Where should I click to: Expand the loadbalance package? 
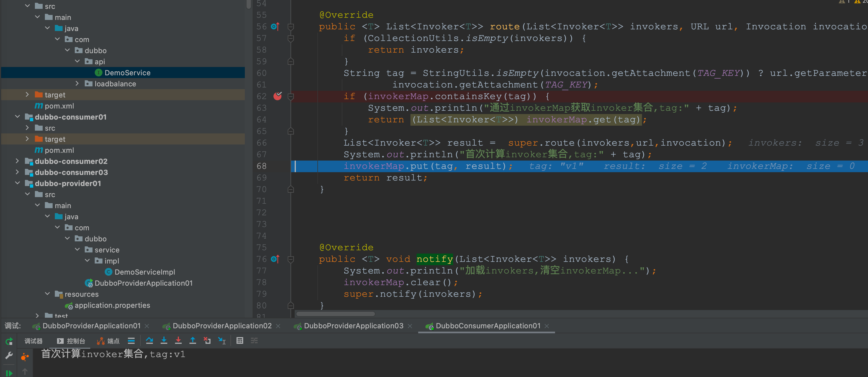click(x=77, y=83)
